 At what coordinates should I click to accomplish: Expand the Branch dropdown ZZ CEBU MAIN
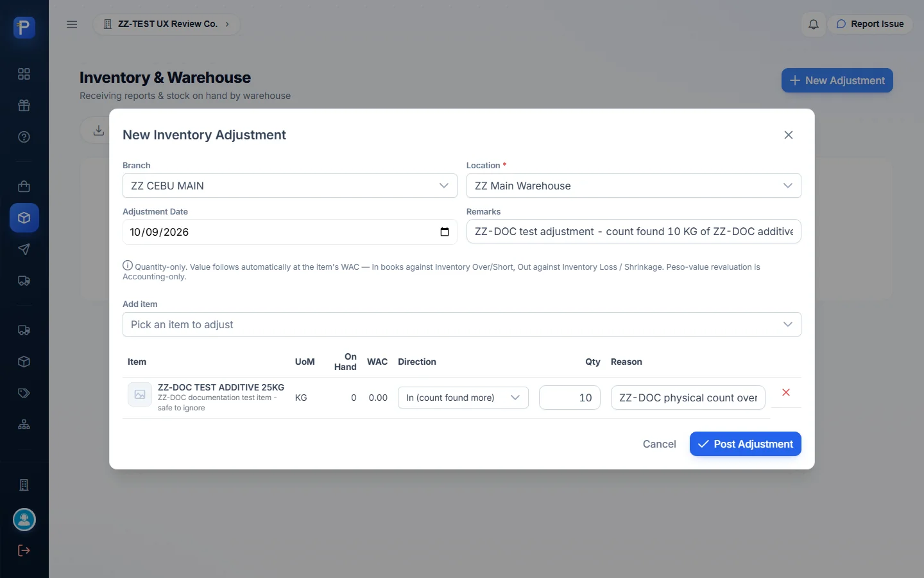(290, 186)
